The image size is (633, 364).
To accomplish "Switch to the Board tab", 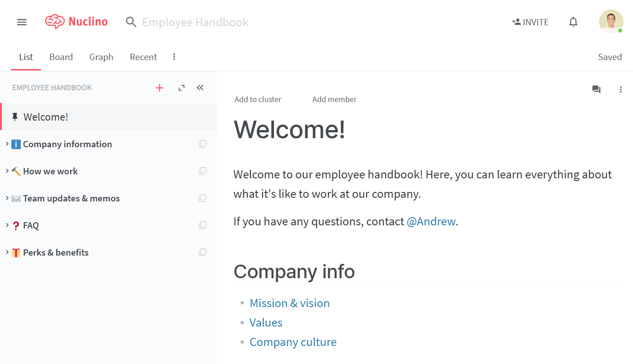I will coord(61,57).
